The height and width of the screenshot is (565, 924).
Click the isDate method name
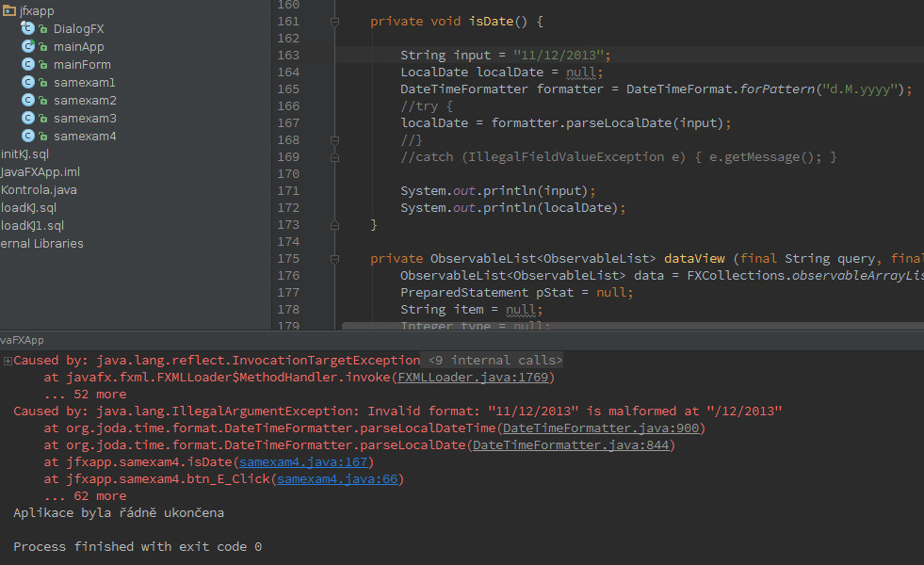point(492,22)
